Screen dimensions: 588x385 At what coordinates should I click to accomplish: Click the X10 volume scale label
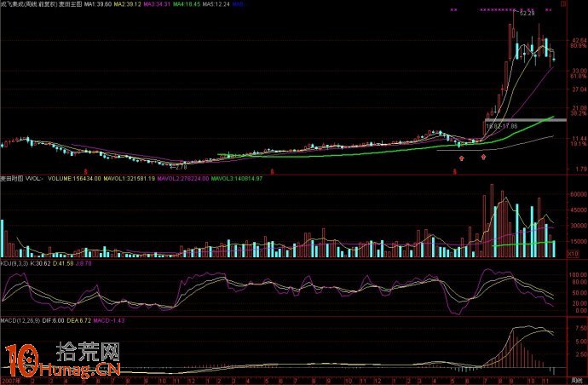coord(574,254)
